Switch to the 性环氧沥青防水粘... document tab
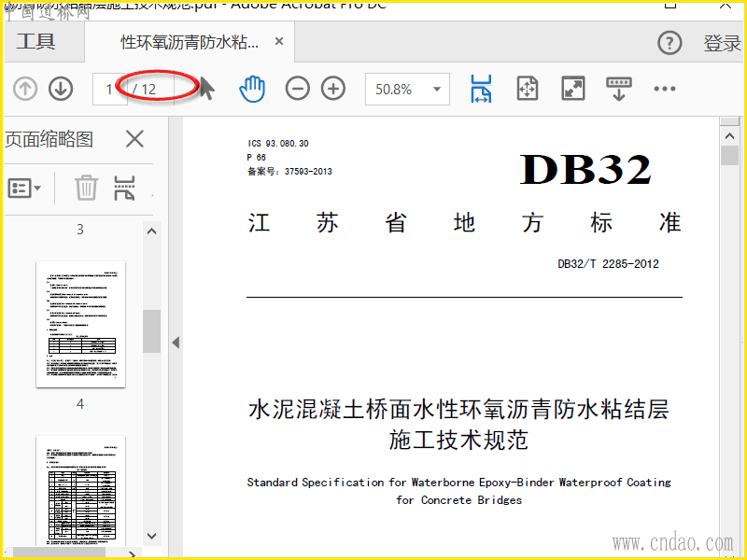The width and height of the screenshot is (747, 560). (190, 42)
